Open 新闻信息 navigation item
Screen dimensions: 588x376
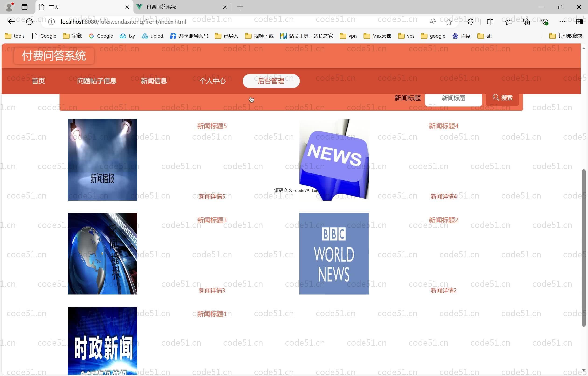coord(154,81)
